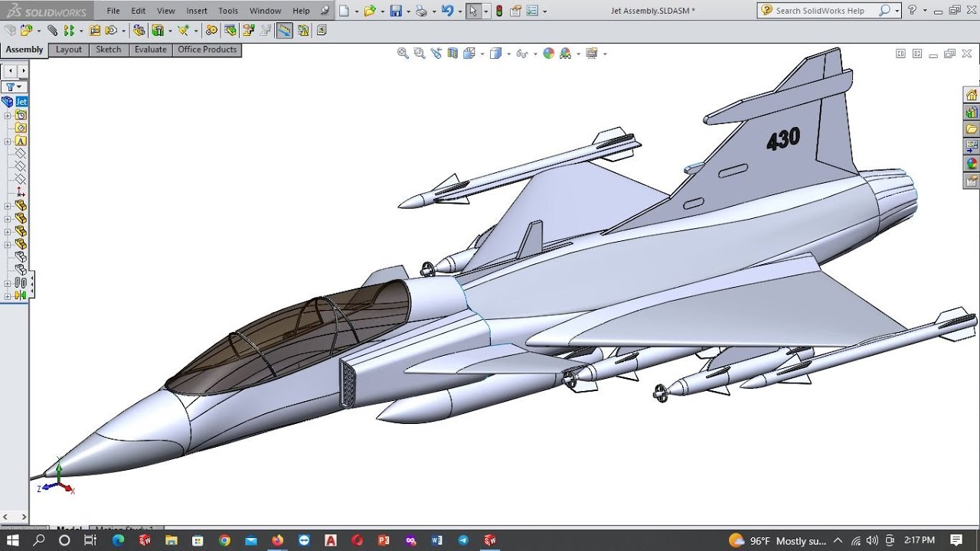Viewport: 980px width, 551px height.
Task: Switch to the Layout tab
Action: click(69, 50)
